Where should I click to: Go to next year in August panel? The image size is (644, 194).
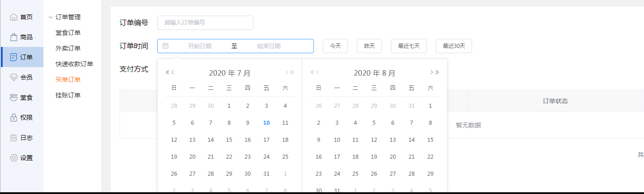[437, 72]
